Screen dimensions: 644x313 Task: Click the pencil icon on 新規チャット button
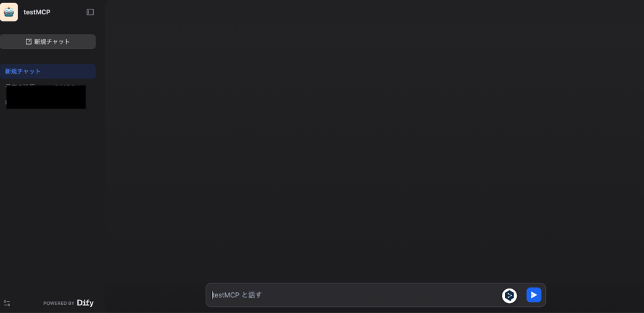pyautogui.click(x=28, y=42)
